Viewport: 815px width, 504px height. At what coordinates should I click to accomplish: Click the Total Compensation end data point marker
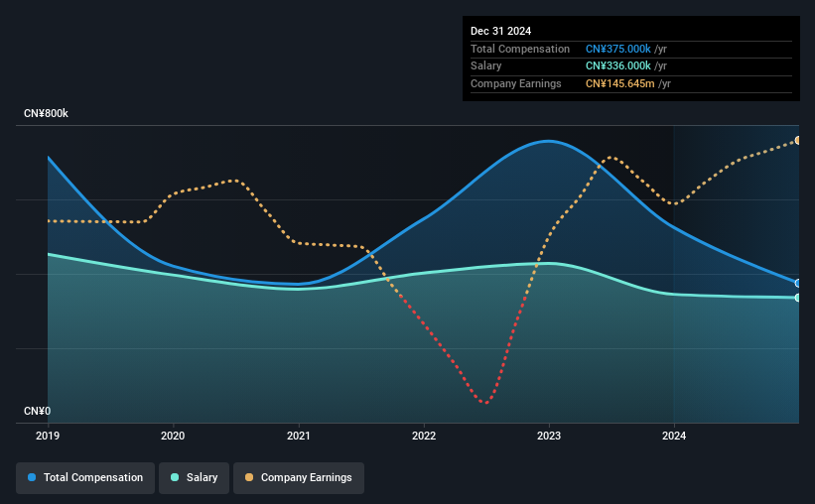click(x=798, y=283)
